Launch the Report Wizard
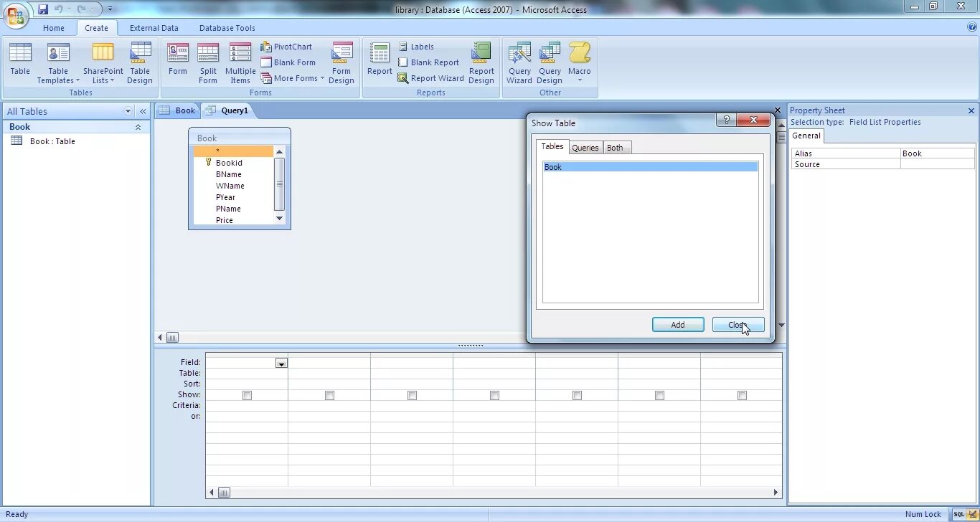Image resolution: width=980 pixels, height=522 pixels. coord(430,78)
